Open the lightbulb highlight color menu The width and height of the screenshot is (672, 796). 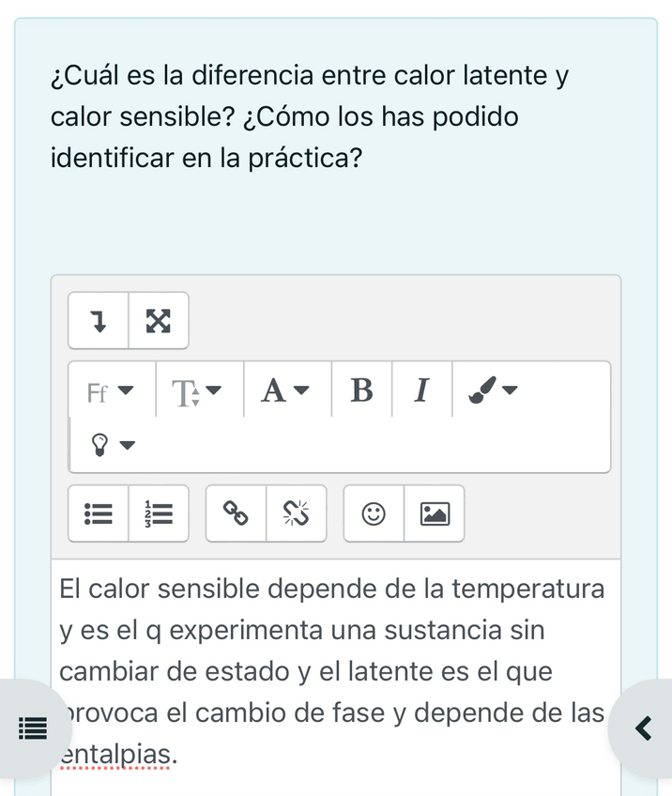click(111, 444)
